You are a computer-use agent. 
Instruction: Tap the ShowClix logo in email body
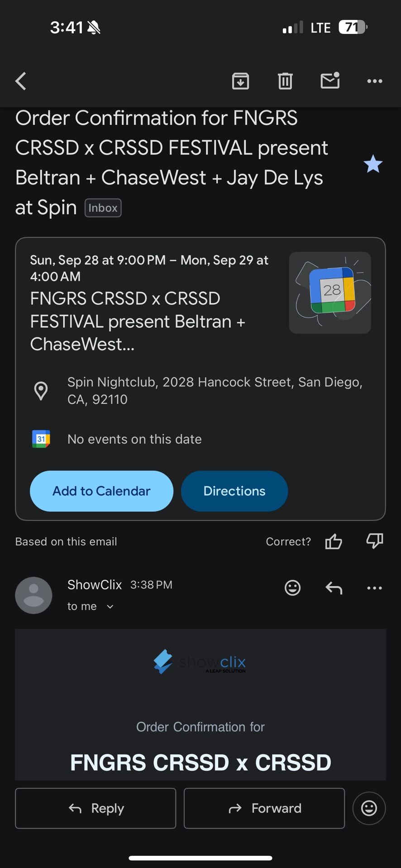[200, 662]
